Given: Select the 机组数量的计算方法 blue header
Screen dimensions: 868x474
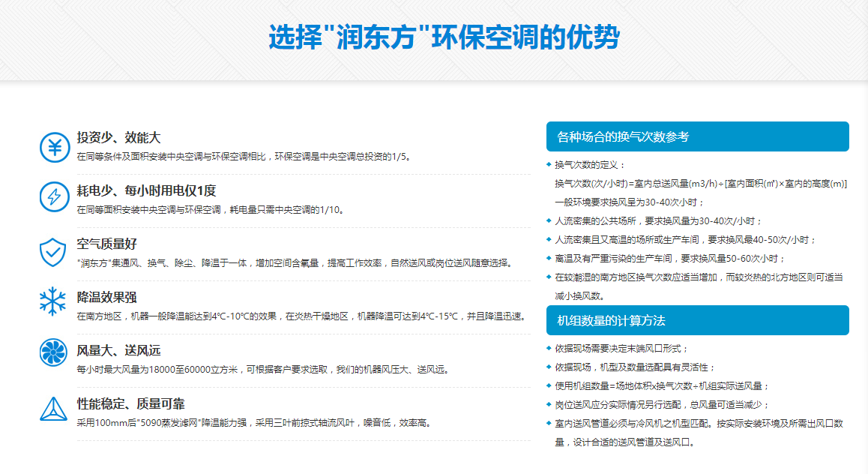Looking at the screenshot, I should [697, 320].
